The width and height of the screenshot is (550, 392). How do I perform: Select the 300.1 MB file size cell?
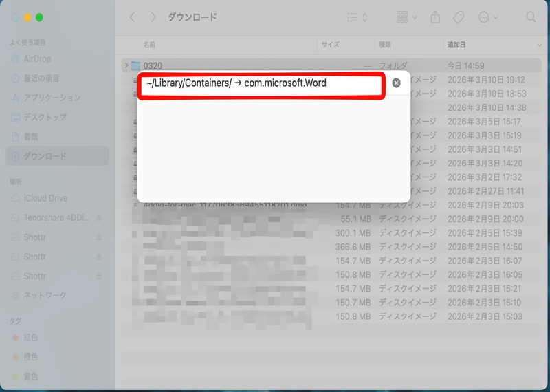point(353,233)
